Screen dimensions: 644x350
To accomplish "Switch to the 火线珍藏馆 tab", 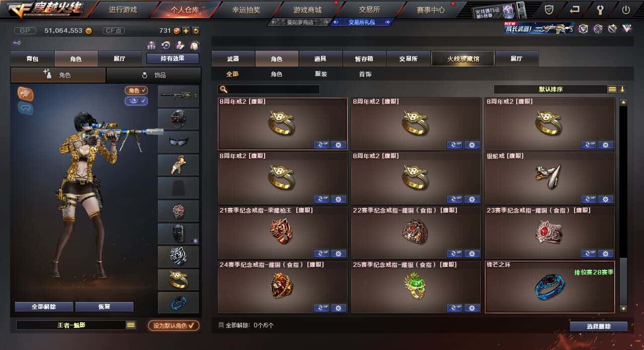I will (463, 58).
